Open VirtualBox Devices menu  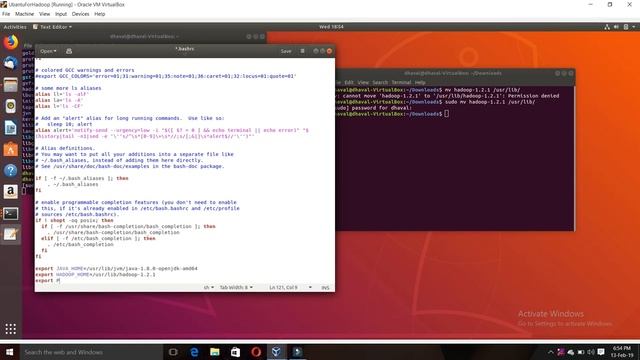tap(80, 14)
